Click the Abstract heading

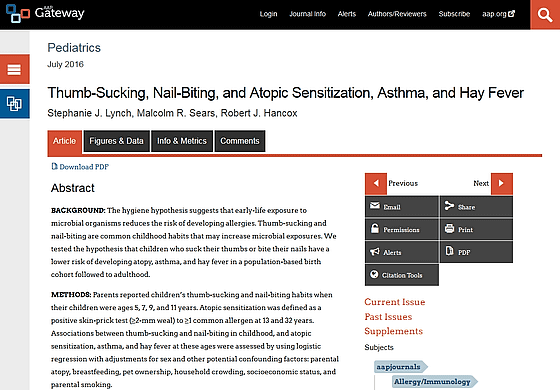click(72, 188)
